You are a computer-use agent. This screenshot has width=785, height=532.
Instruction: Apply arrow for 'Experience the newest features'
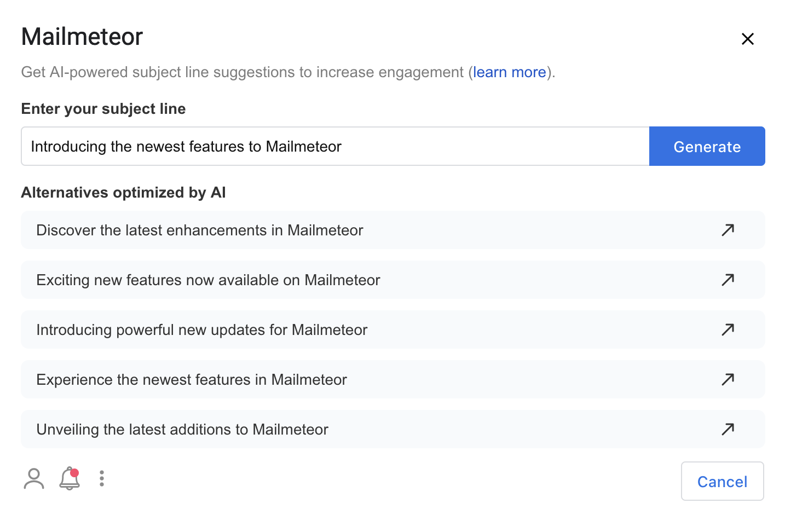coord(728,379)
